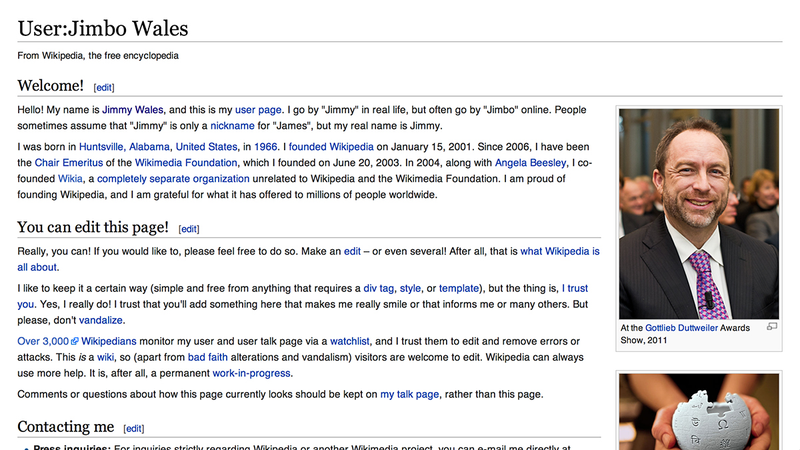Open the 'nickname' link
The width and height of the screenshot is (800, 450).
pyautogui.click(x=232, y=126)
